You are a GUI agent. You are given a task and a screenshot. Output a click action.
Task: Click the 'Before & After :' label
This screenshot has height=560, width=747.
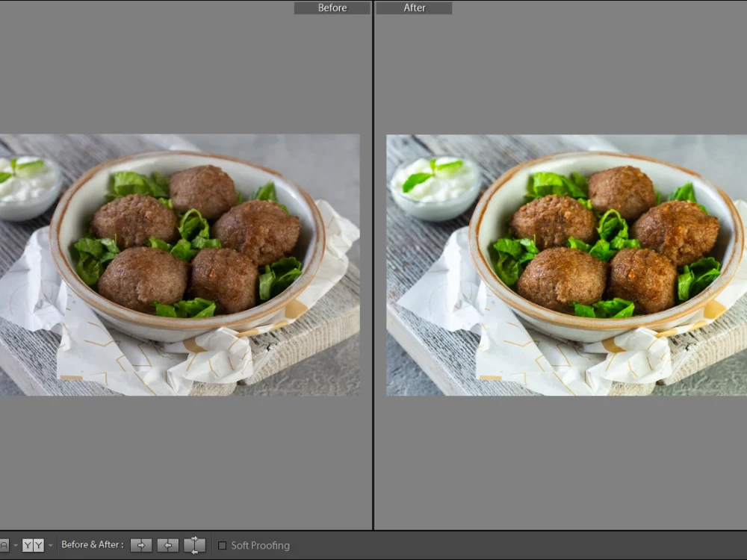pos(93,545)
